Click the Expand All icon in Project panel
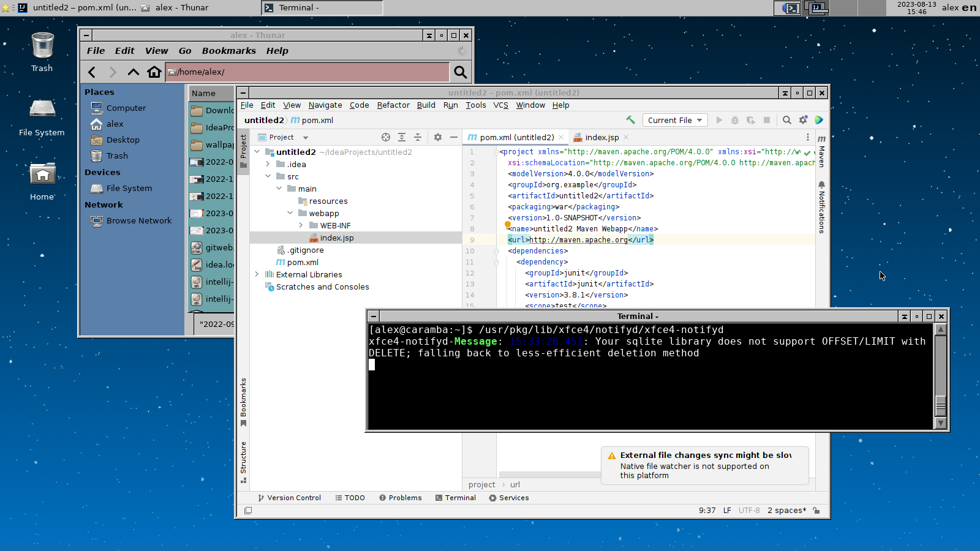The width and height of the screenshot is (980, 551). coord(402,137)
